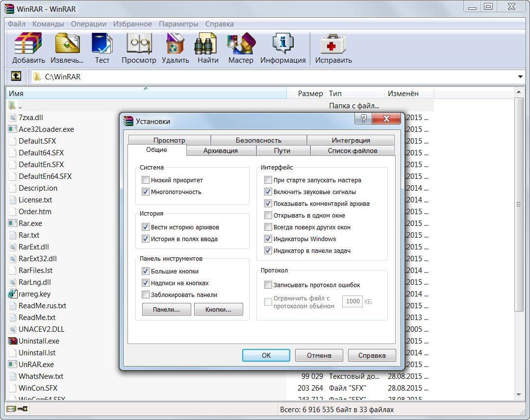This screenshot has width=530, height=420.
Task: Click WinRAR title bar application icon
Action: tap(9, 8)
